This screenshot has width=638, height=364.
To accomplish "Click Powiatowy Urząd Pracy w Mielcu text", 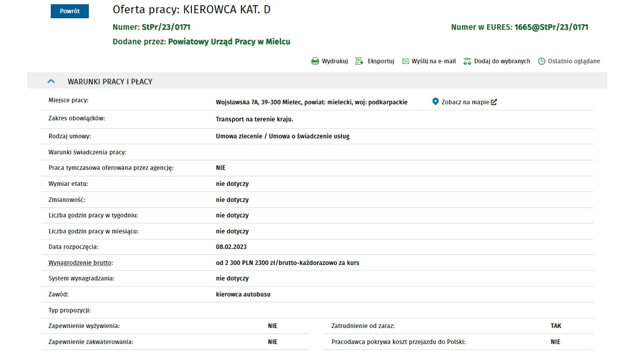I will tap(229, 42).
